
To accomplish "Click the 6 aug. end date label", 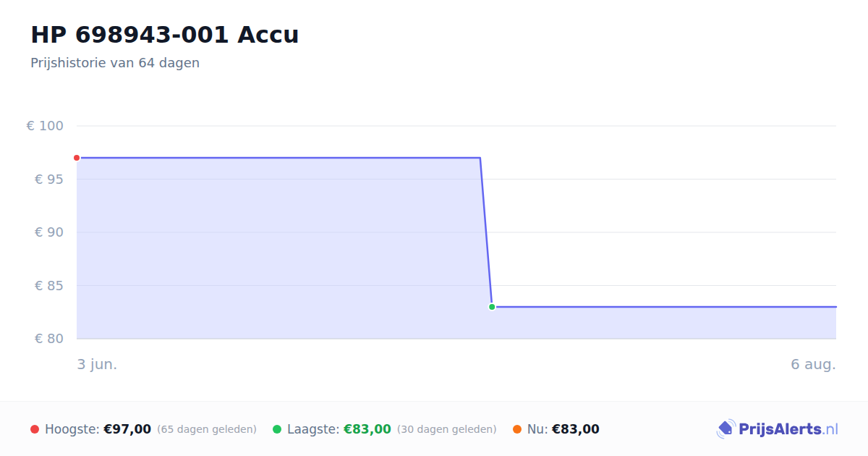I will [x=813, y=364].
